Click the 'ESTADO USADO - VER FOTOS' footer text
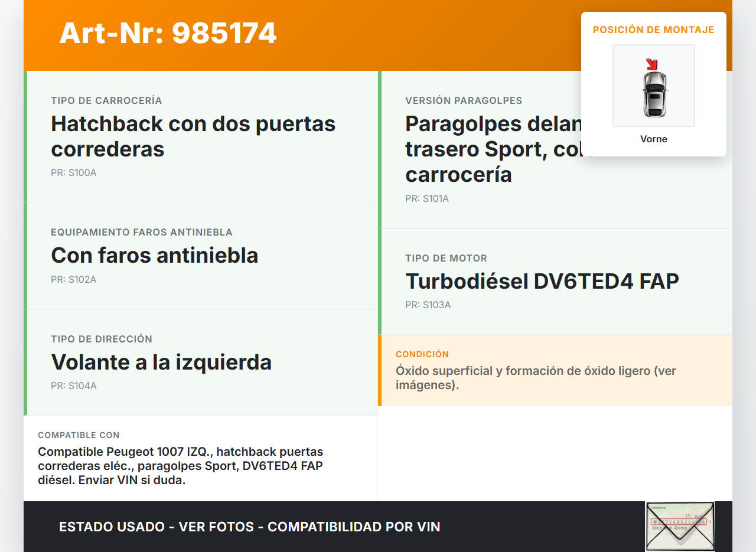Image resolution: width=756 pixels, height=552 pixels. [x=250, y=527]
